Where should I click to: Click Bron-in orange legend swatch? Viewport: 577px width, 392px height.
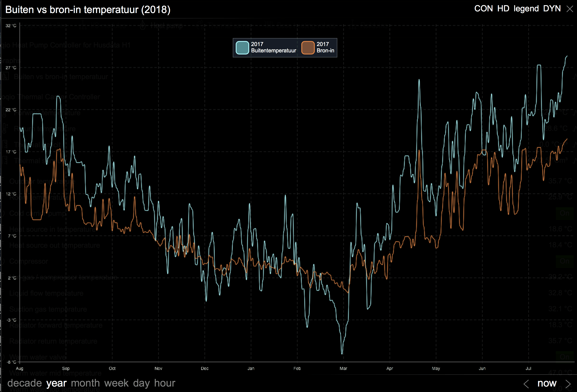pyautogui.click(x=308, y=48)
